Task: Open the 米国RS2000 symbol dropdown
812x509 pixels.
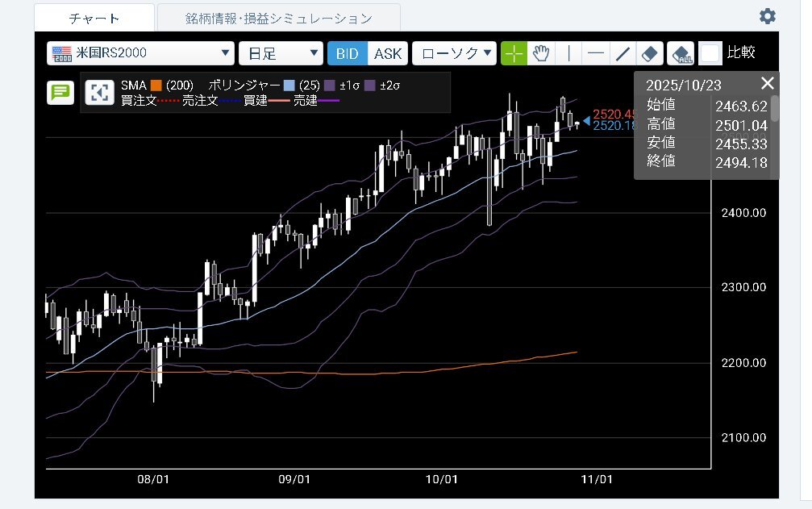Action: pyautogui.click(x=141, y=53)
